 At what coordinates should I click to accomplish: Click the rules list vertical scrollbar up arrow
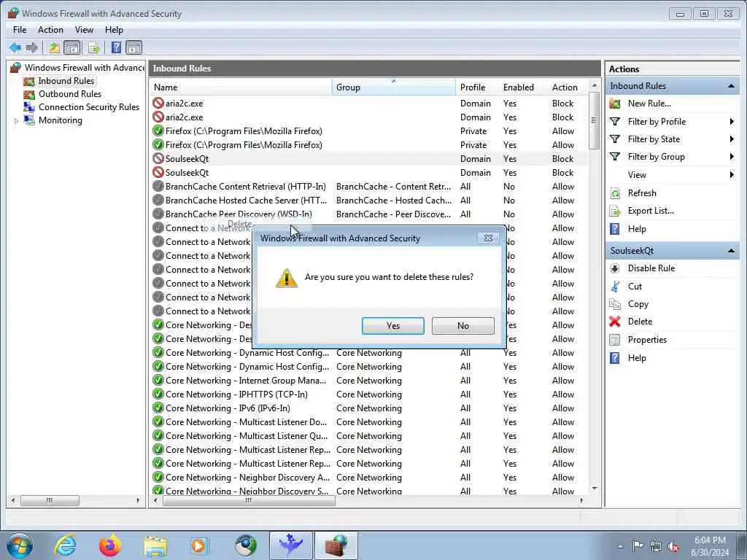tap(594, 86)
